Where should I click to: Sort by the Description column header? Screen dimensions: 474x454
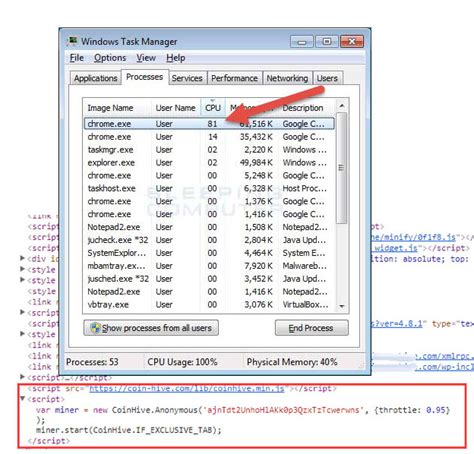[x=307, y=108]
